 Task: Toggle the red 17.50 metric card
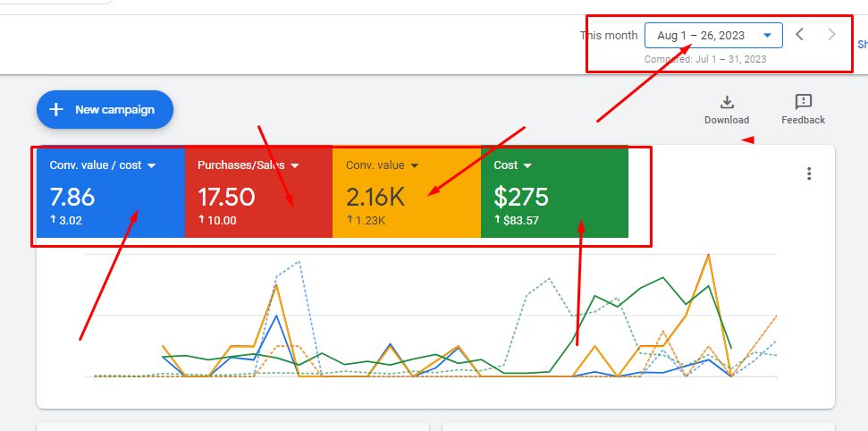(x=258, y=199)
